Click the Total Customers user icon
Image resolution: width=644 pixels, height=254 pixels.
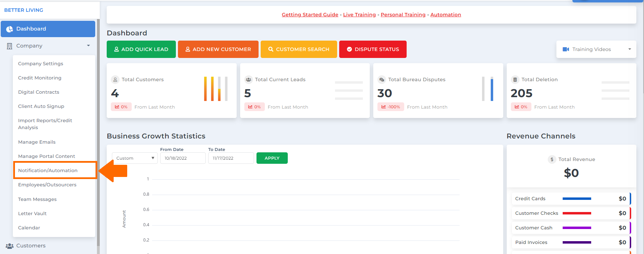pos(115,79)
